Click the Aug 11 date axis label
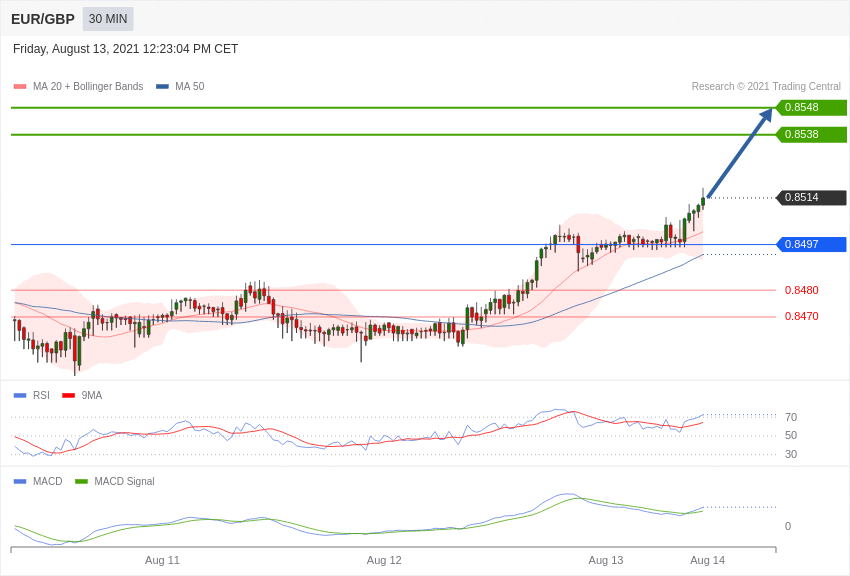Screen dimensions: 850x576 pyautogui.click(x=162, y=560)
